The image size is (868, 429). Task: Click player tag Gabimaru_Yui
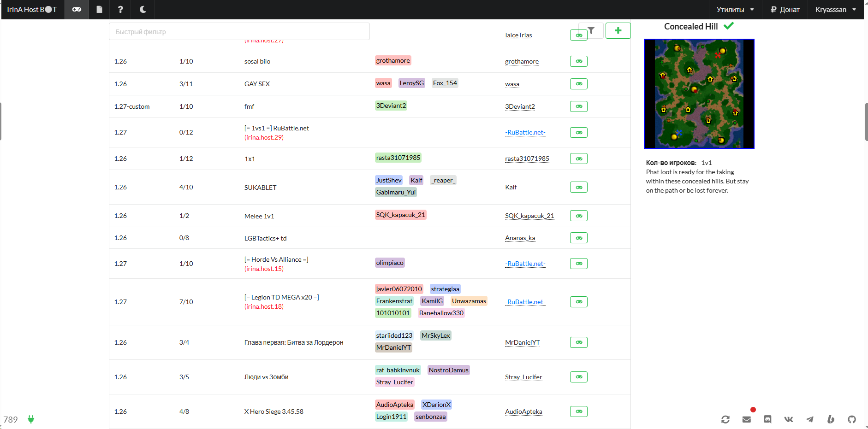click(396, 192)
